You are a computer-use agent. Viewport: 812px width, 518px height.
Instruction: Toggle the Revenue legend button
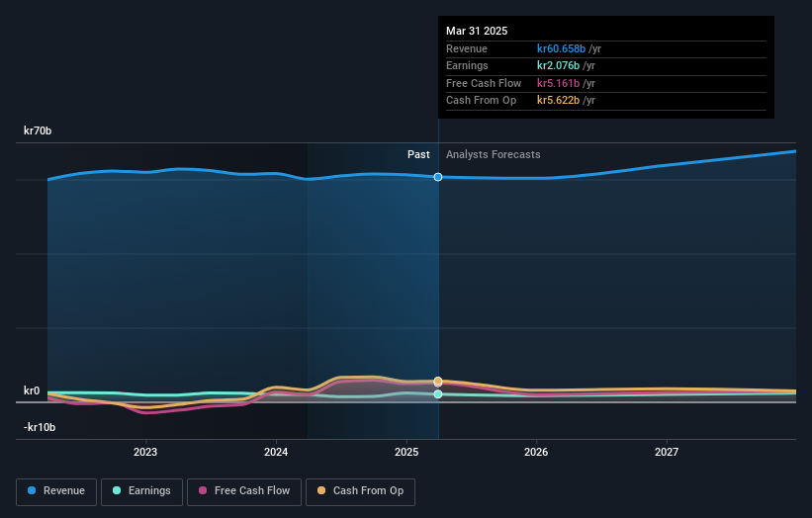click(56, 491)
